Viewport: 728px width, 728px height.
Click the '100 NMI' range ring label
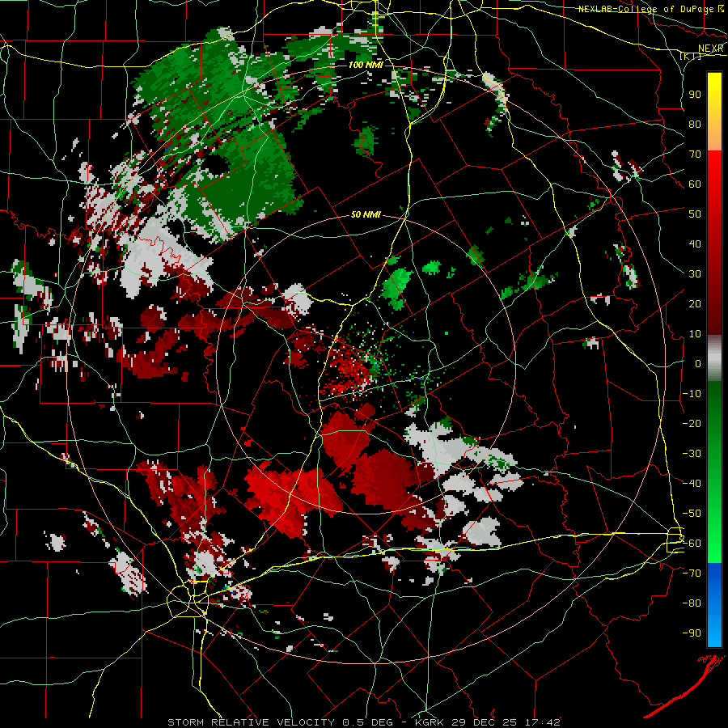(366, 65)
